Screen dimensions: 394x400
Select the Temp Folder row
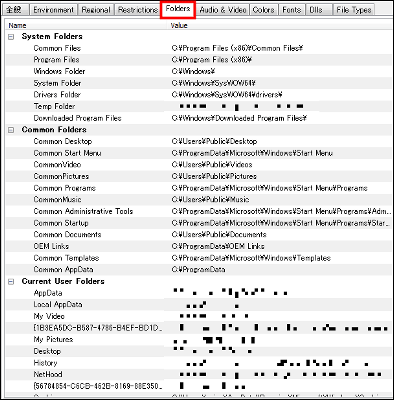(199, 107)
